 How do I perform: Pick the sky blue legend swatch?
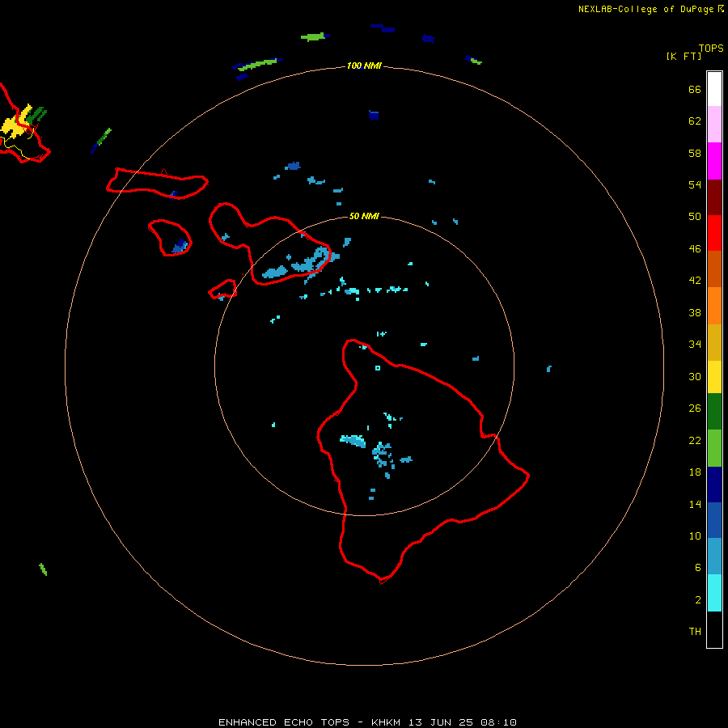pos(714,557)
